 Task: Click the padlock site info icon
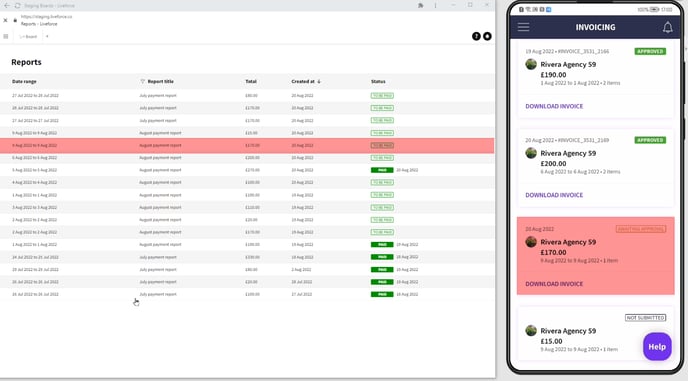pyautogui.click(x=15, y=20)
